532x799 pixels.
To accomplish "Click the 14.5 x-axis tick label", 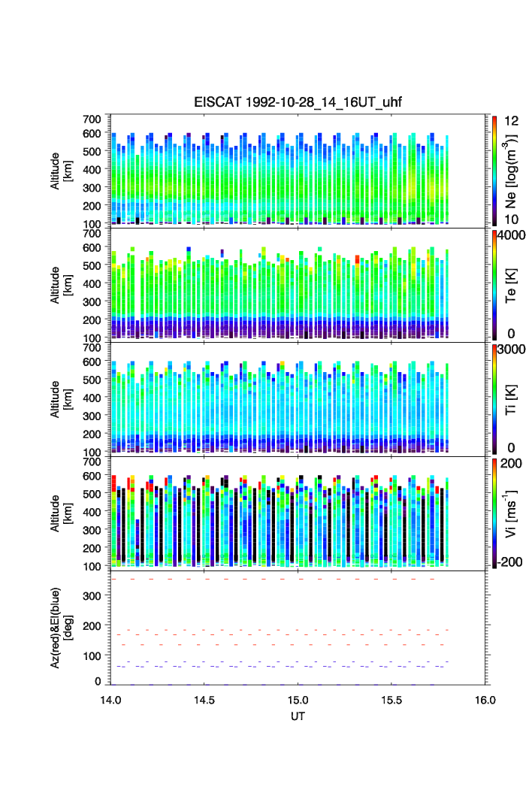I will click(x=204, y=700).
